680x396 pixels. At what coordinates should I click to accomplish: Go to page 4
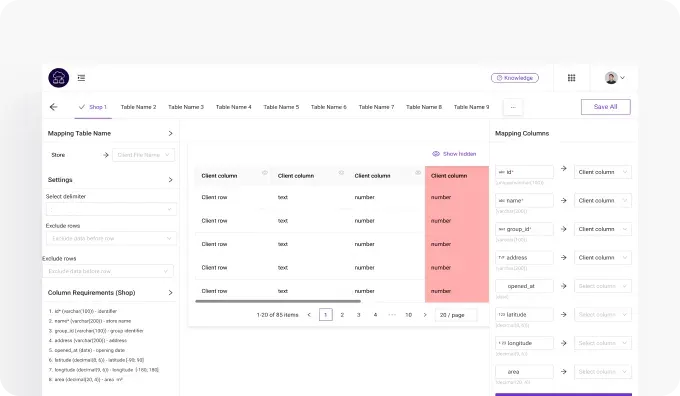coord(375,315)
